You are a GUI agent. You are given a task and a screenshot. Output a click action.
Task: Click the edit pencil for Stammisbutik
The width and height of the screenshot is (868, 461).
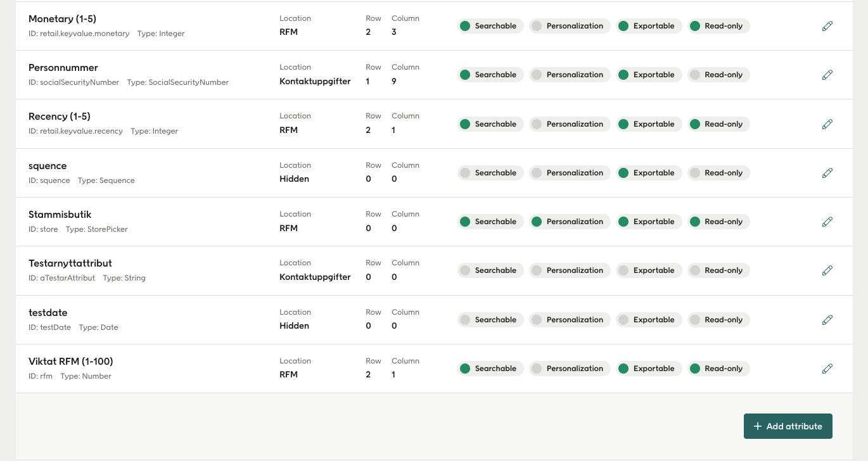827,222
